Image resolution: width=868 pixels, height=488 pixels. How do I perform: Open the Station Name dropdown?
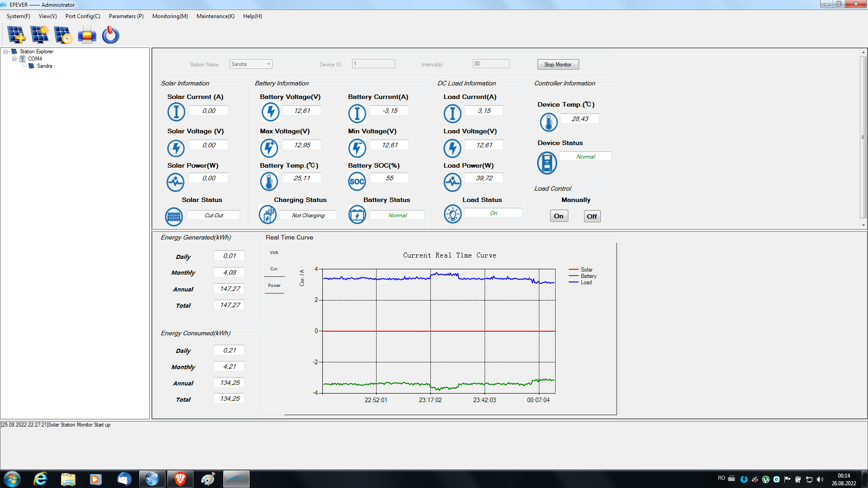click(x=269, y=64)
